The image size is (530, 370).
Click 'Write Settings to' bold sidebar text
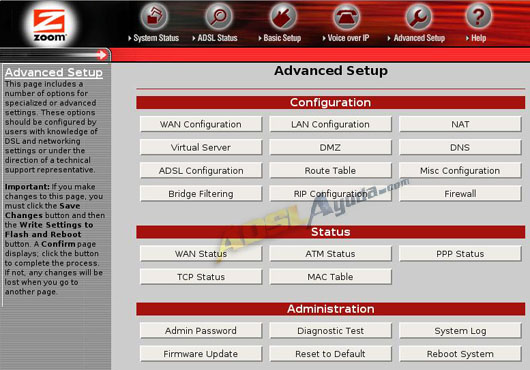click(56, 225)
